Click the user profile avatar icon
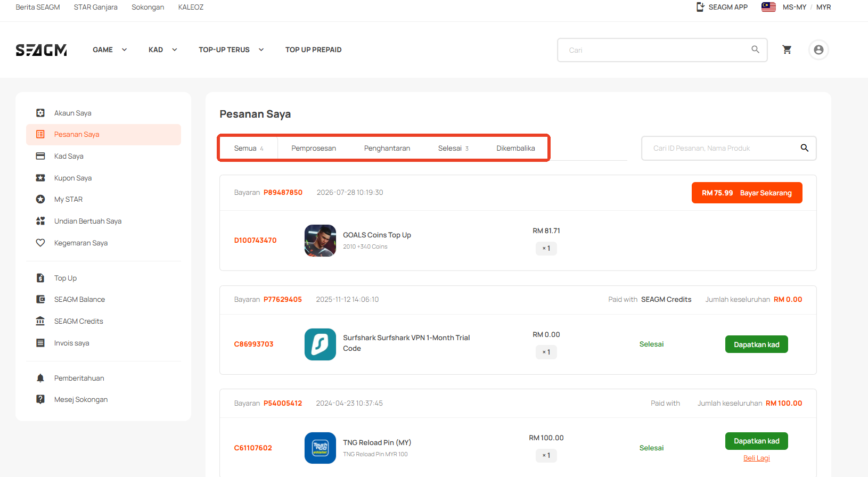The height and width of the screenshot is (477, 868). [818, 50]
